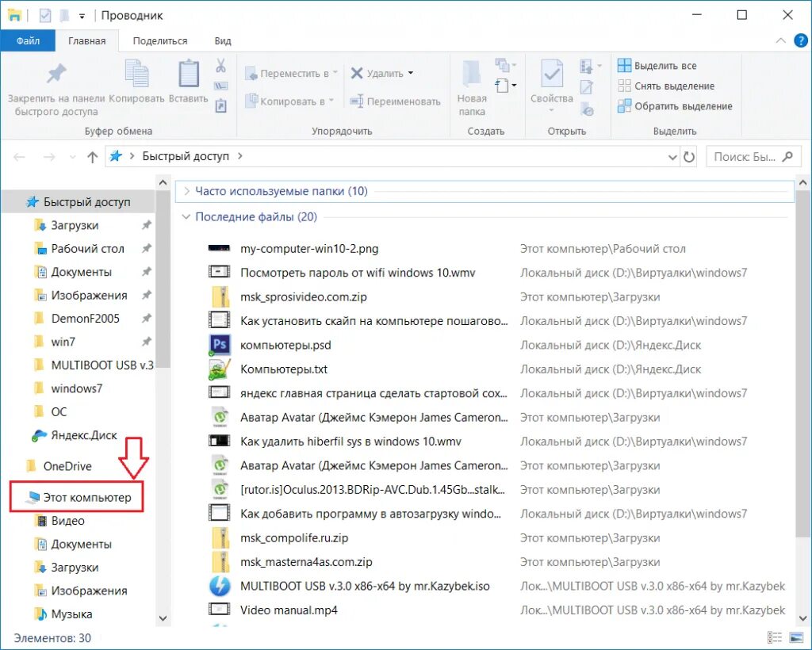Click the Pin to Quick access icon
The width and height of the screenshot is (812, 650).
pyautogui.click(x=56, y=74)
